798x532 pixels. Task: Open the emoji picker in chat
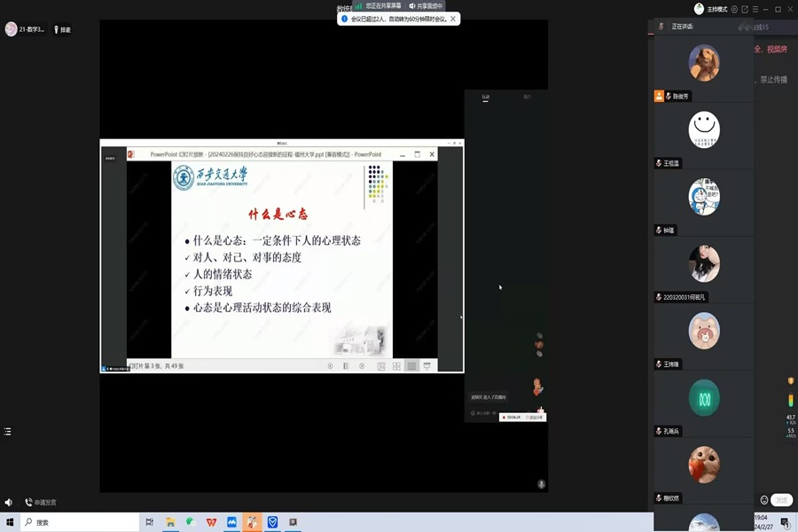[x=764, y=500]
